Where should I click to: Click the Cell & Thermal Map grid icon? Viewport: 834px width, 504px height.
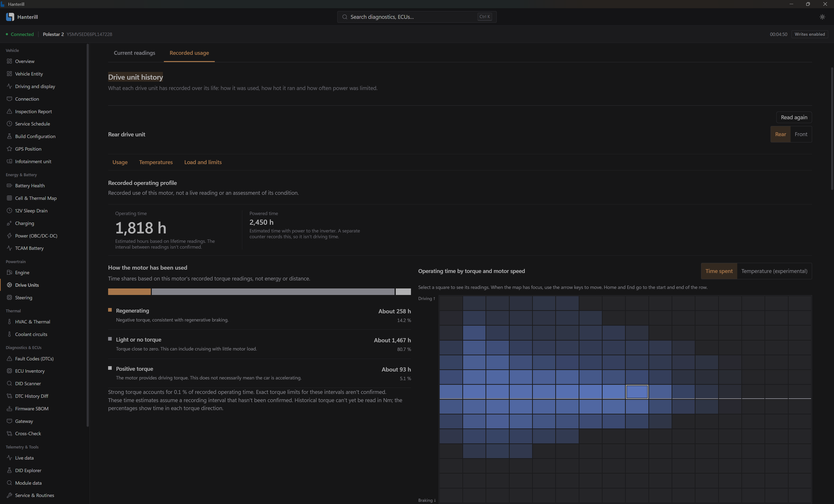pos(9,198)
